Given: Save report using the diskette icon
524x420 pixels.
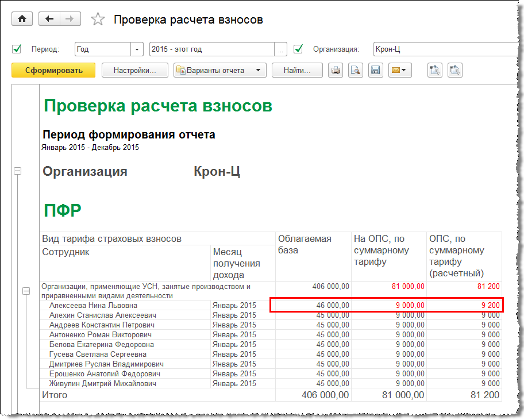Looking at the screenshot, I should tap(375, 71).
